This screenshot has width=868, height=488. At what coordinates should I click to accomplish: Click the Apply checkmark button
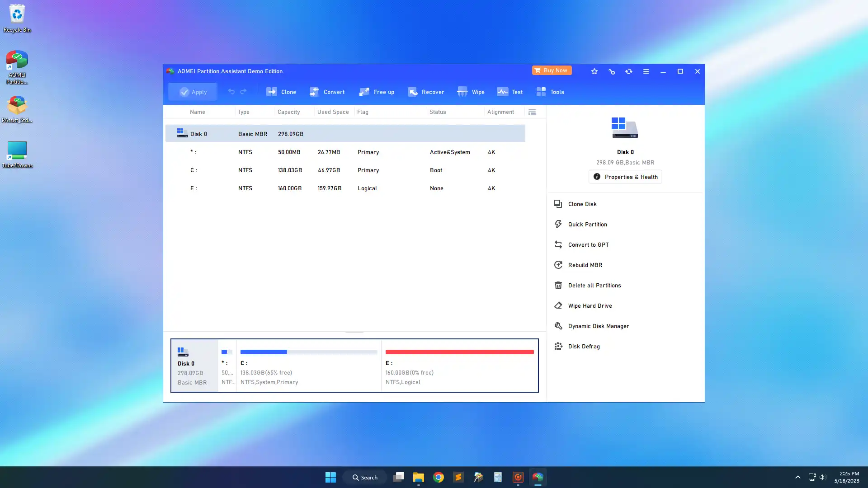click(x=193, y=92)
